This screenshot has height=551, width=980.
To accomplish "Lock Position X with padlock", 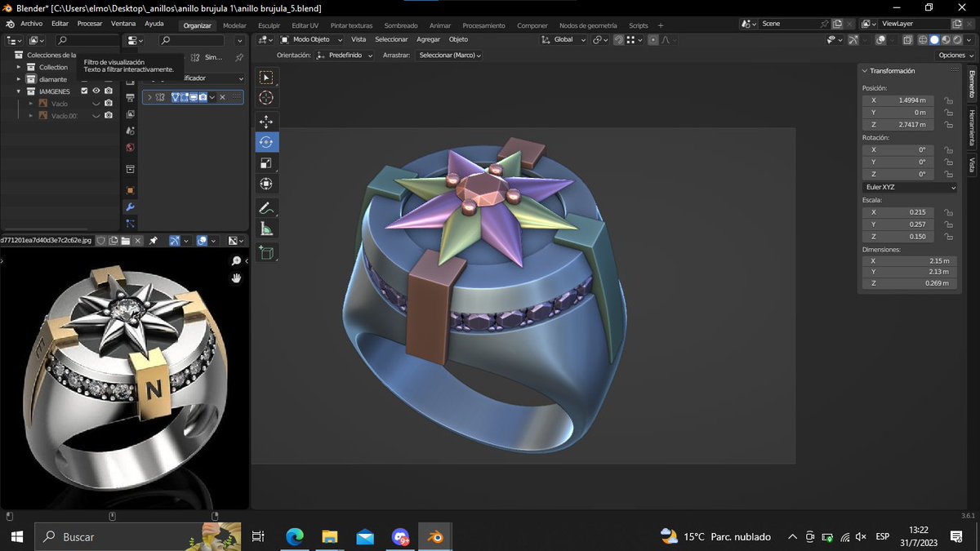I will (x=948, y=100).
